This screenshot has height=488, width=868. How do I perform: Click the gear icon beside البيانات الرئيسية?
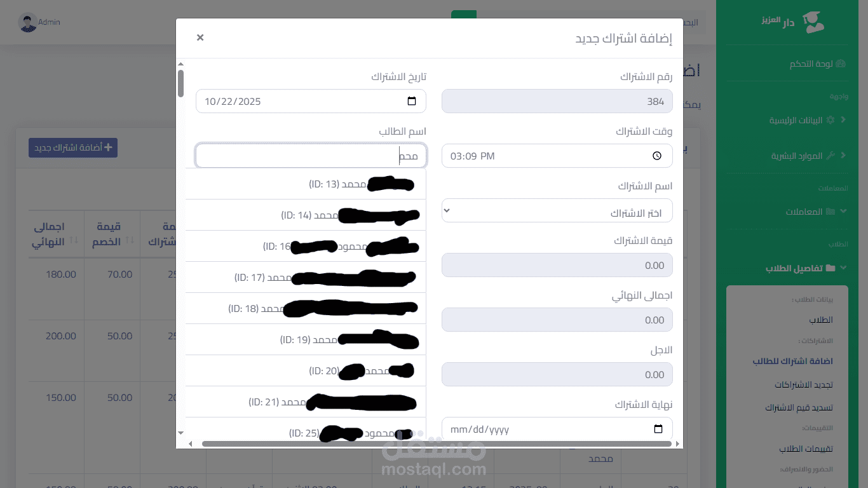[830, 120]
